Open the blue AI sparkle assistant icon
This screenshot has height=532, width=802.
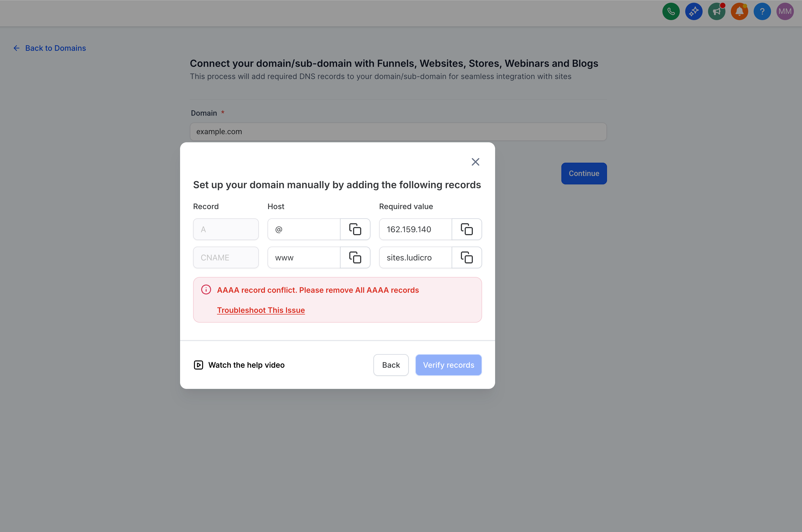pyautogui.click(x=693, y=11)
